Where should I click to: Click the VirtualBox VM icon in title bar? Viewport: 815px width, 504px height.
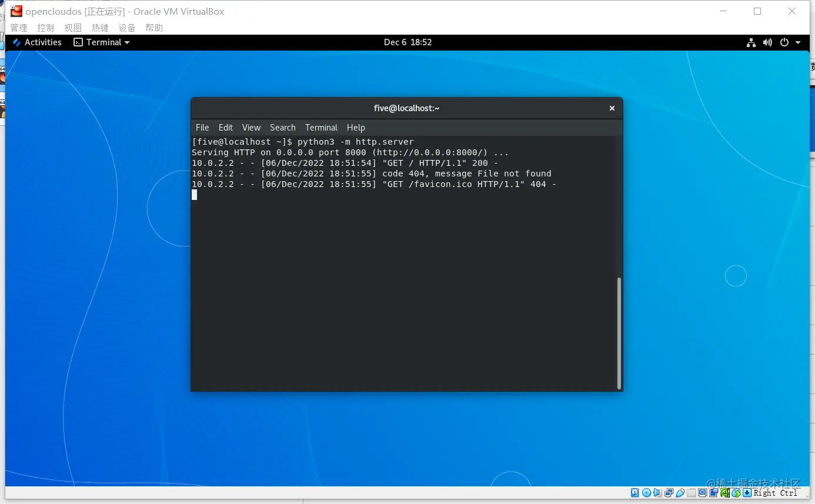click(16, 11)
